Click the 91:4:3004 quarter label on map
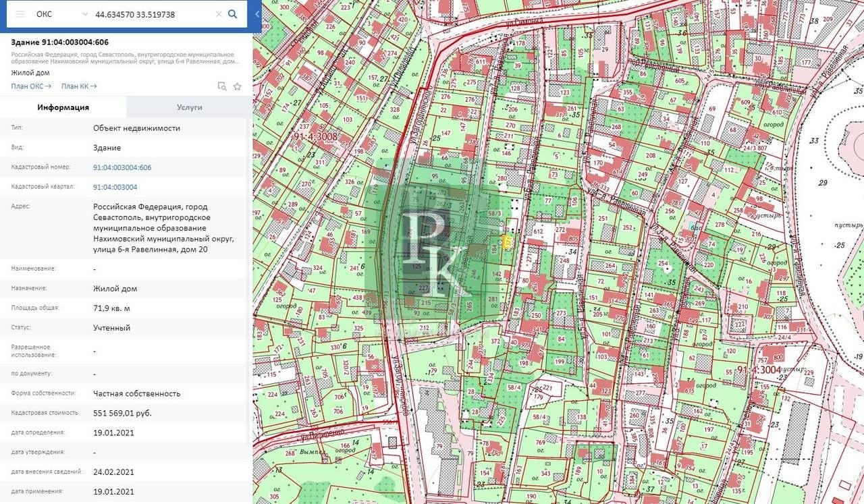 (x=759, y=369)
